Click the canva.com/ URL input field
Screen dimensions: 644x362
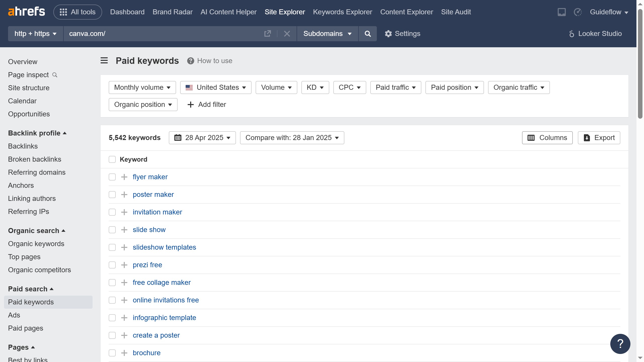pos(164,34)
